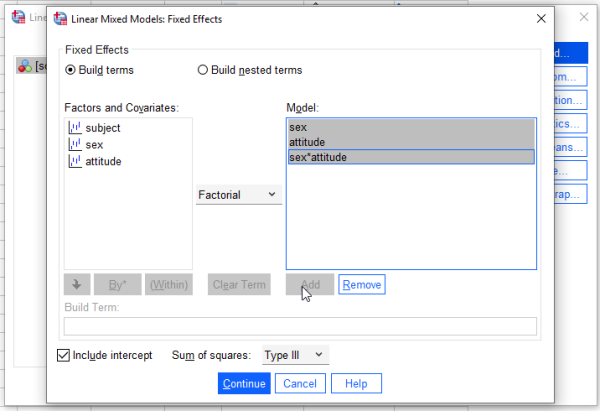This screenshot has height=411, width=600.
Task: Select the Build terms radio button
Action: pos(71,70)
